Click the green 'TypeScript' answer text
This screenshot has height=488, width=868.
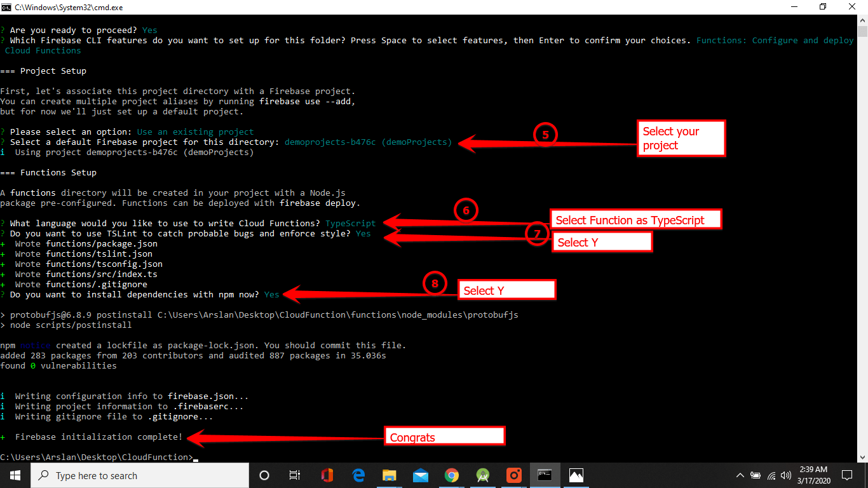pos(350,223)
